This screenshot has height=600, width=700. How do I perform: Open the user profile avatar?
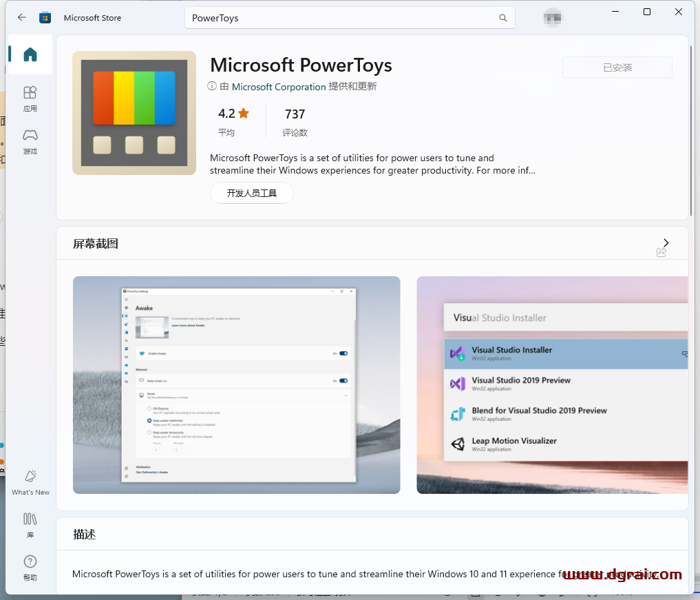(553, 18)
